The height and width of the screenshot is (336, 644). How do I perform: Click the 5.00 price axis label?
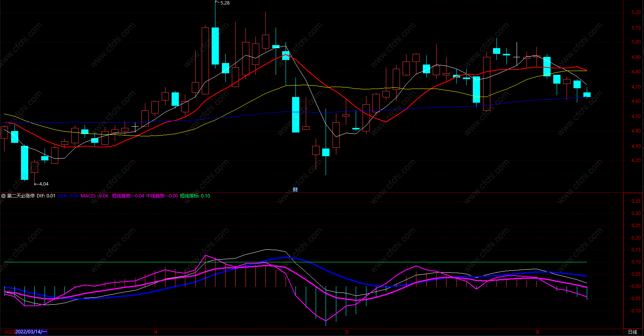coord(636,42)
